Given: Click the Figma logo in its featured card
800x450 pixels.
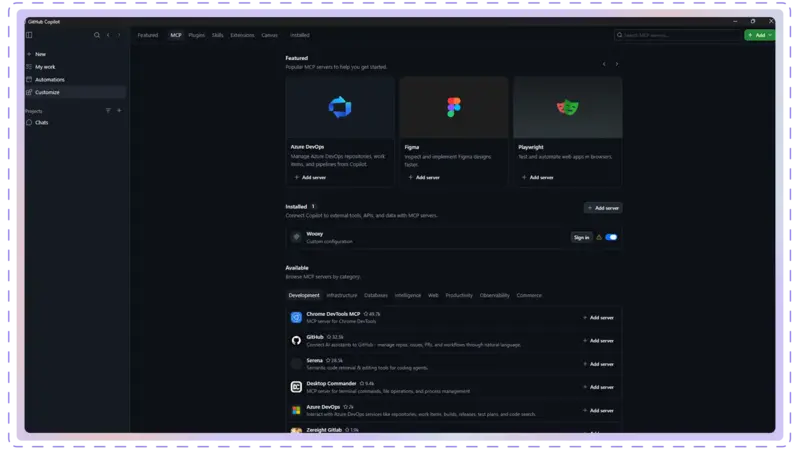Looking at the screenshot, I should click(454, 107).
